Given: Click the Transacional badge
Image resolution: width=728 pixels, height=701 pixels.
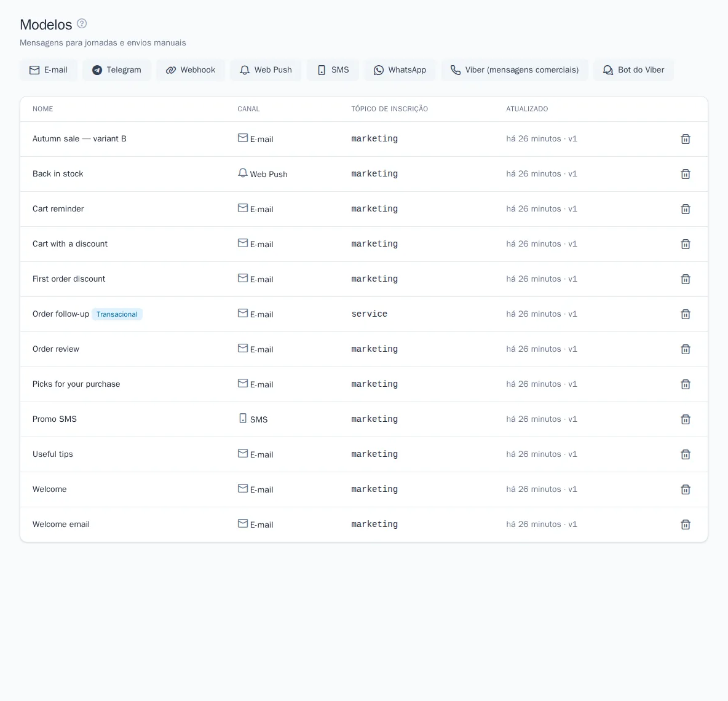Looking at the screenshot, I should pos(117,314).
